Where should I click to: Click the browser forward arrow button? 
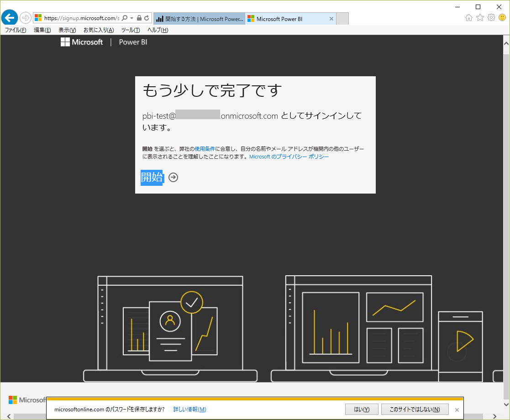(26, 18)
